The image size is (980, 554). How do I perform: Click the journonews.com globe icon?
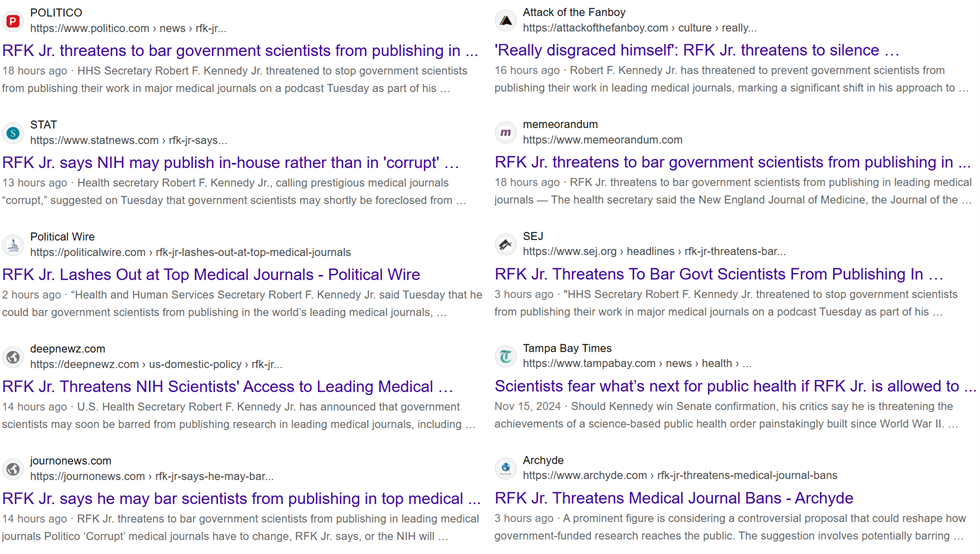click(12, 469)
